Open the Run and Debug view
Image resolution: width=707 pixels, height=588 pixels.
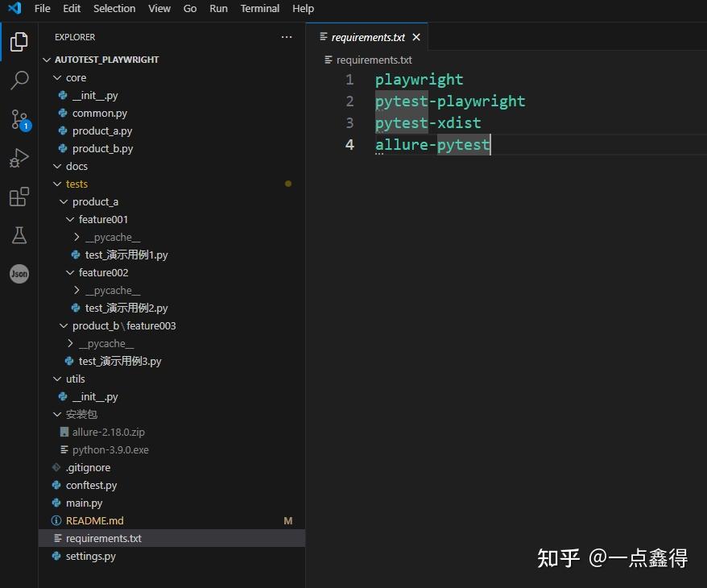coord(19,158)
